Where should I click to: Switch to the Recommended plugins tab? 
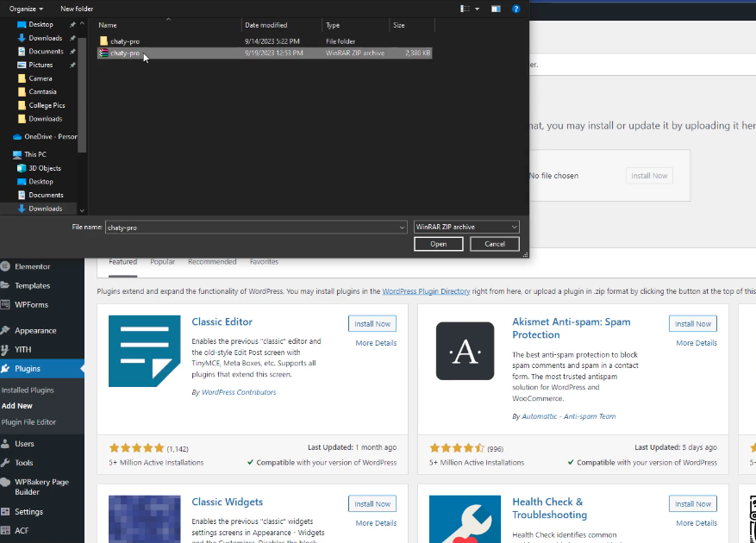tap(212, 262)
